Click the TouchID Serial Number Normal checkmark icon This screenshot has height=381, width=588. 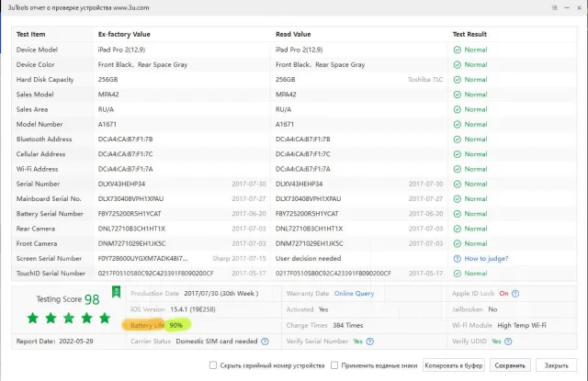click(458, 274)
